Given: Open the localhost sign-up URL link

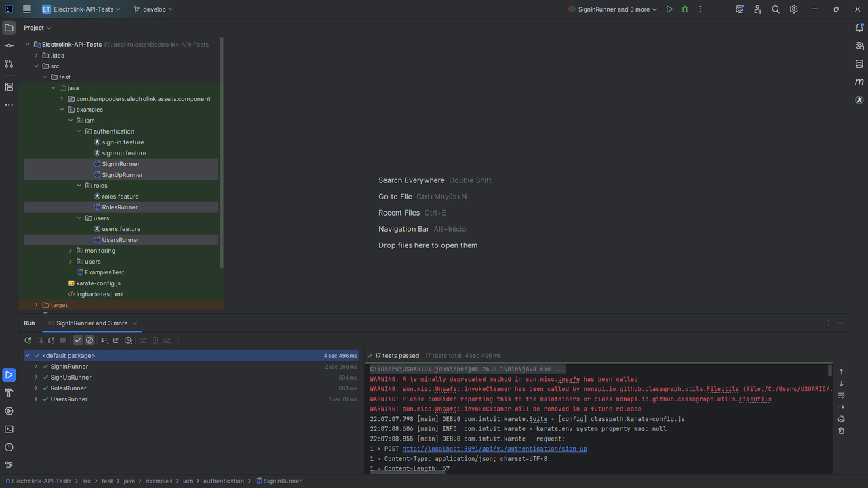Looking at the screenshot, I should click(494, 449).
